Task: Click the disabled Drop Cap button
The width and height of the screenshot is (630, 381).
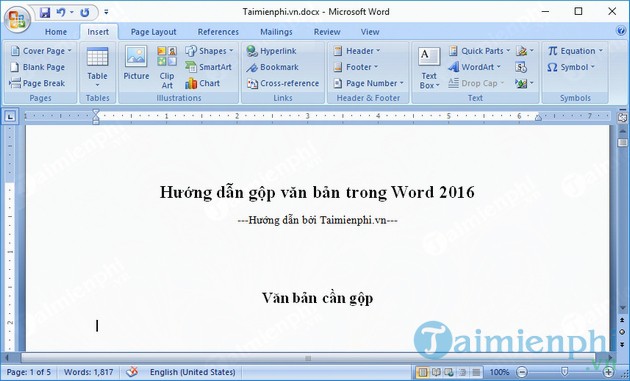Action: [x=476, y=83]
